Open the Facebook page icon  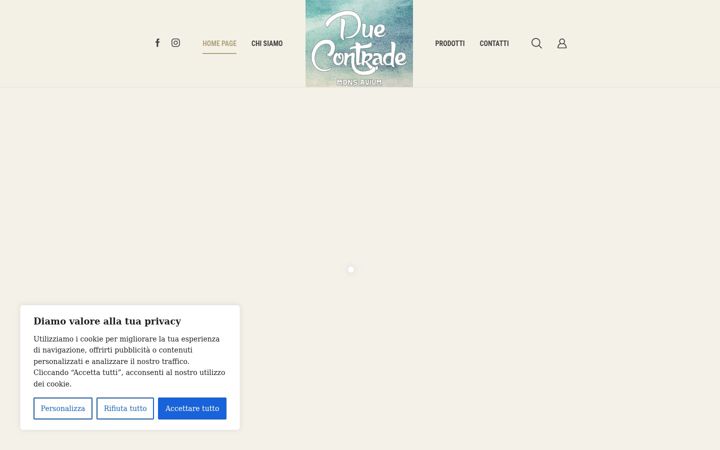click(x=158, y=43)
